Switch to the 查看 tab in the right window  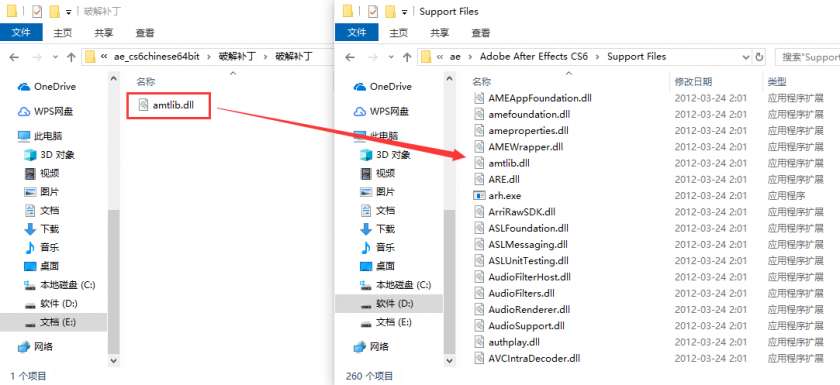coord(481,33)
